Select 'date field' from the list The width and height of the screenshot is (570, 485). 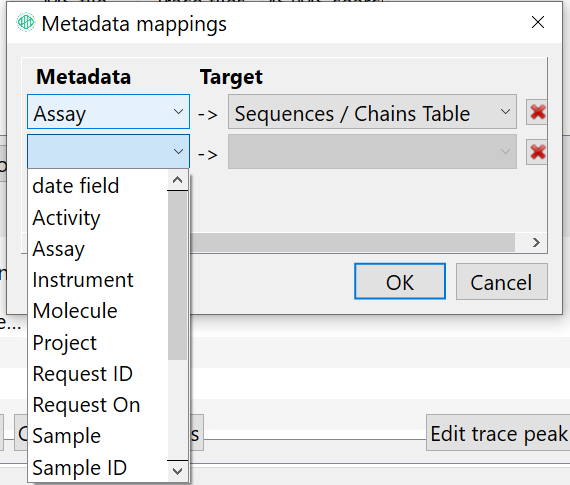point(76,186)
